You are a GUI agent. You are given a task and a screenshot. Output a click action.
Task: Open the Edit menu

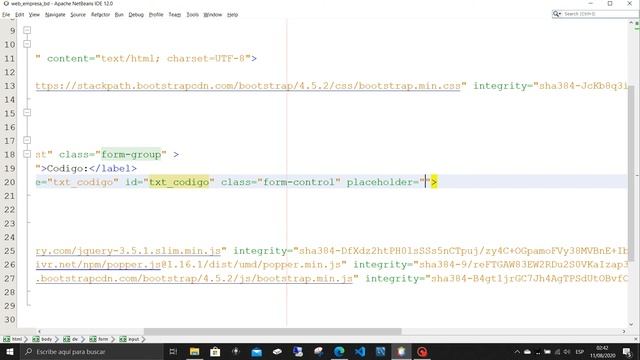(x=20, y=15)
